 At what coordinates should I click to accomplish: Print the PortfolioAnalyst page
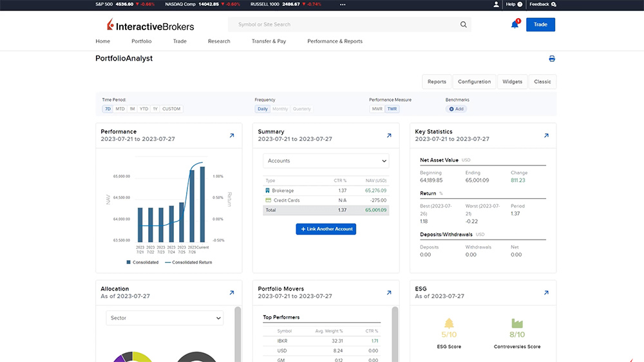pyautogui.click(x=552, y=59)
